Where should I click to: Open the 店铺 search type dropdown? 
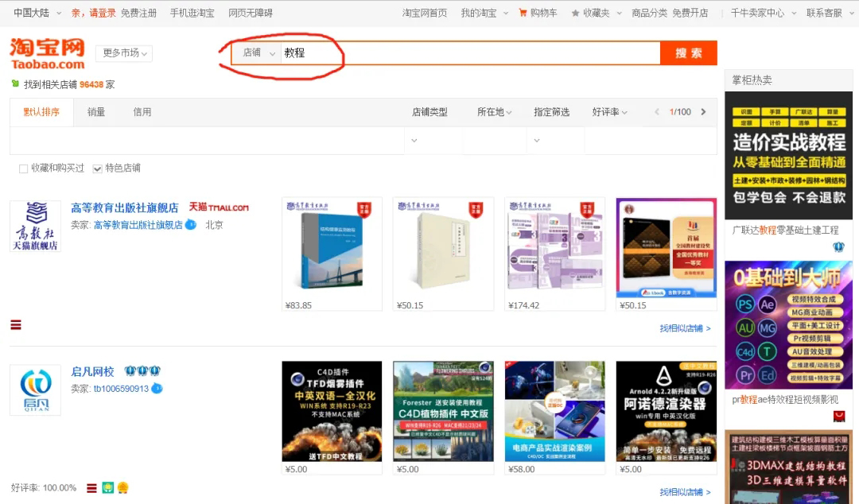257,52
